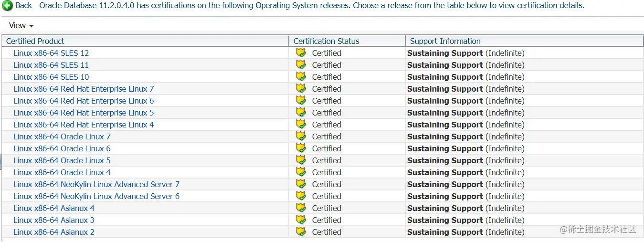Open Linux x86-64 Red Hat Enterprise Linux 6

click(84, 101)
